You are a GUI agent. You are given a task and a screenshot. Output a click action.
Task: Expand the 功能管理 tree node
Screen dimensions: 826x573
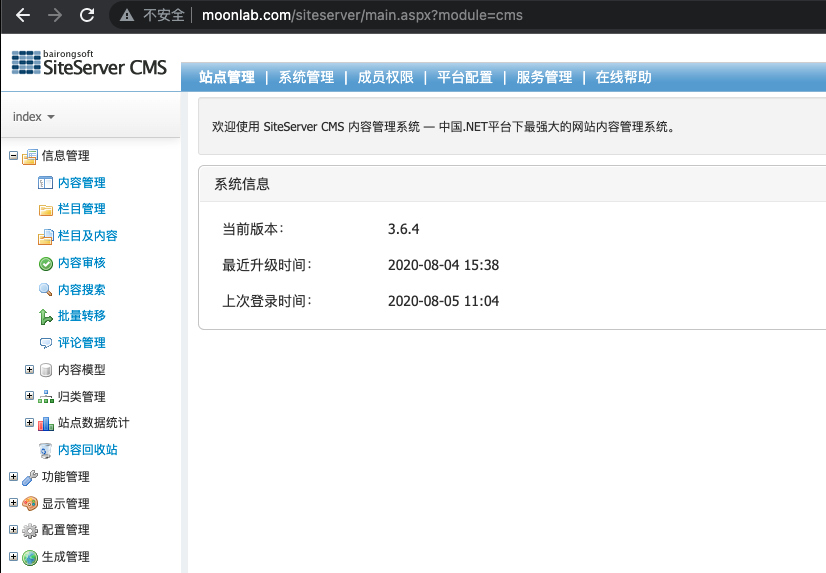pos(14,476)
